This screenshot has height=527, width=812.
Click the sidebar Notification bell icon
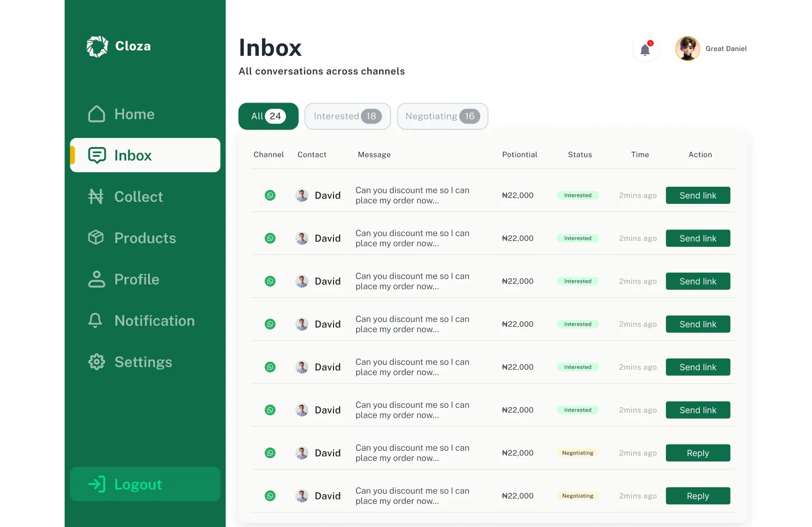(96, 321)
